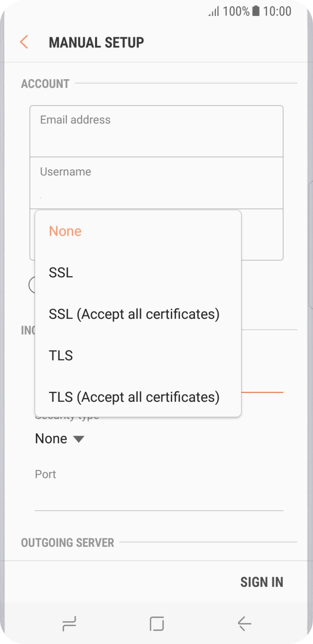
Task: Select SSL (Accept all certificates)
Action: pos(134,314)
